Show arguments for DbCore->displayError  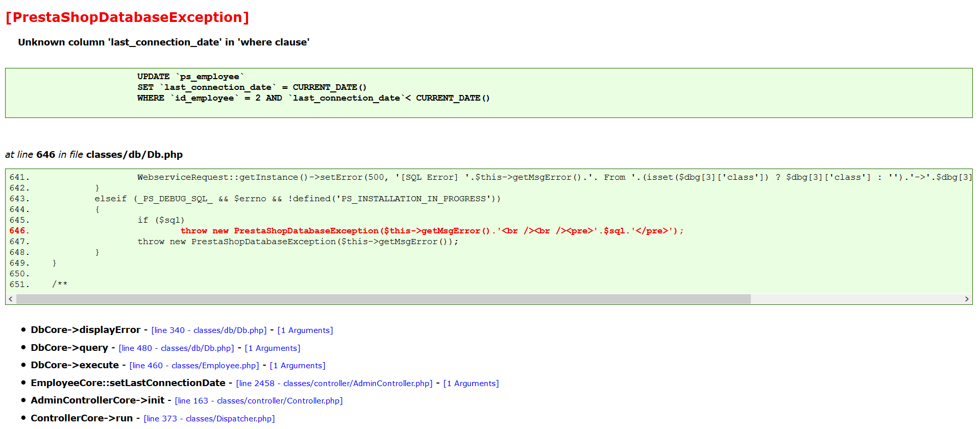305,330
